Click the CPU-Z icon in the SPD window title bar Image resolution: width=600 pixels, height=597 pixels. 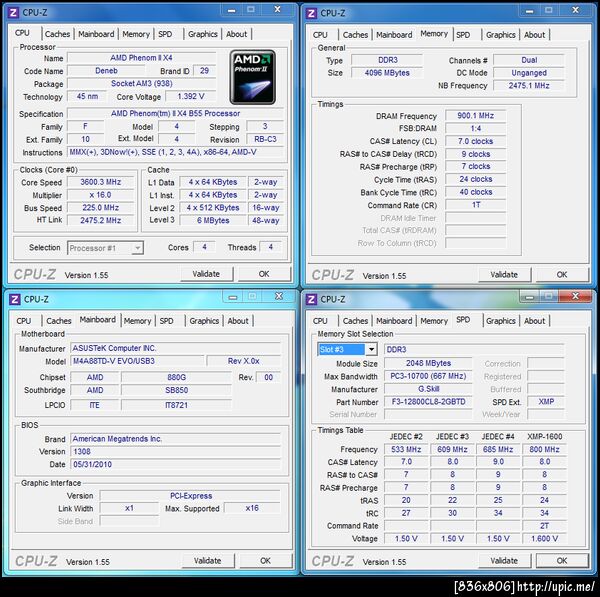point(311,299)
